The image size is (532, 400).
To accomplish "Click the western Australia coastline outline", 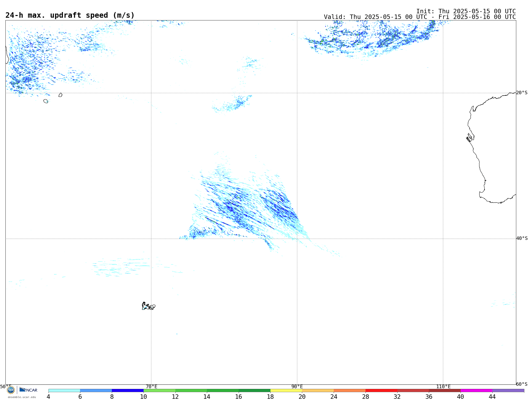I will pyautogui.click(x=491, y=148).
